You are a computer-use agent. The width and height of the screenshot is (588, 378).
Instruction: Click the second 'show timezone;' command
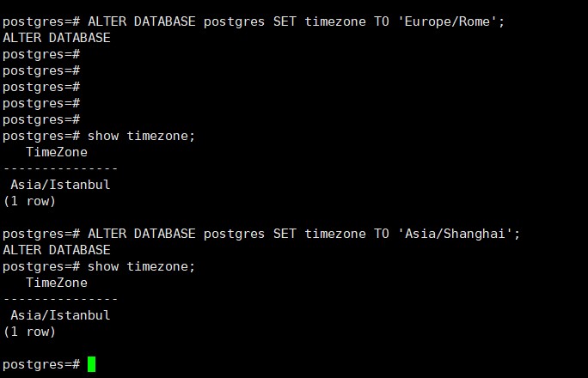tap(142, 266)
